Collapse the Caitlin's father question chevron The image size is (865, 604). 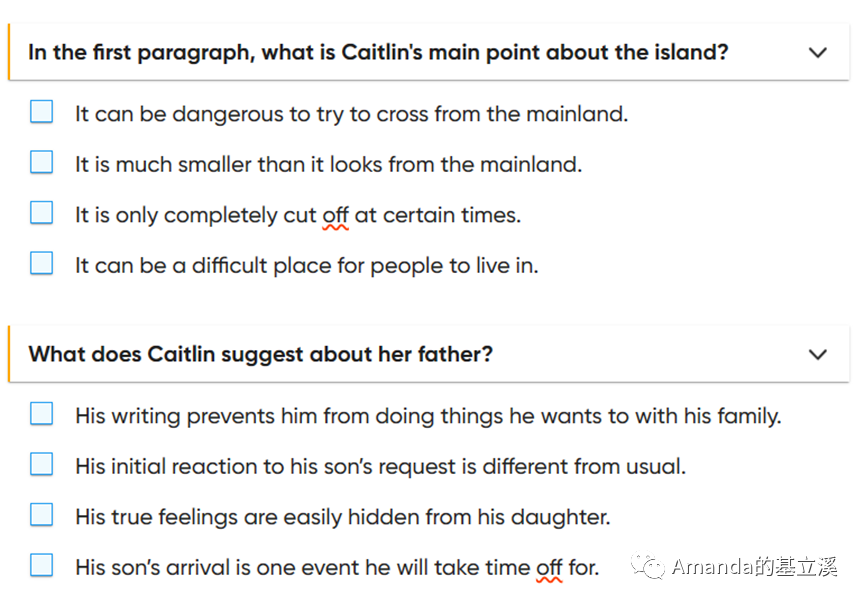pyautogui.click(x=818, y=354)
